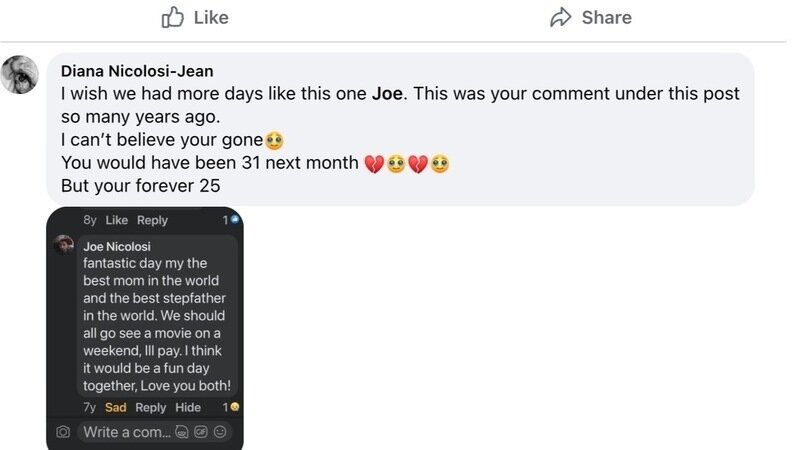This screenshot has height=450, width=800.
Task: Click the bold Joe mention link
Action: point(387,94)
